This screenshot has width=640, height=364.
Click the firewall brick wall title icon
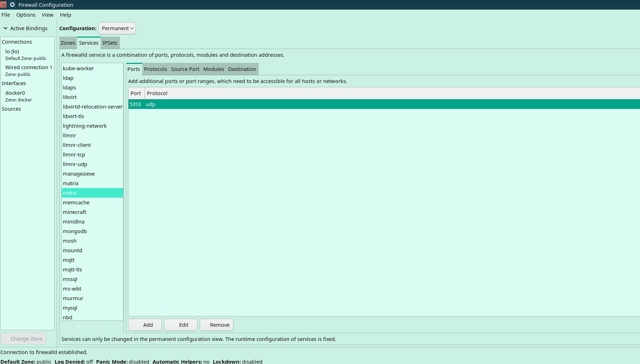[x=4, y=5]
